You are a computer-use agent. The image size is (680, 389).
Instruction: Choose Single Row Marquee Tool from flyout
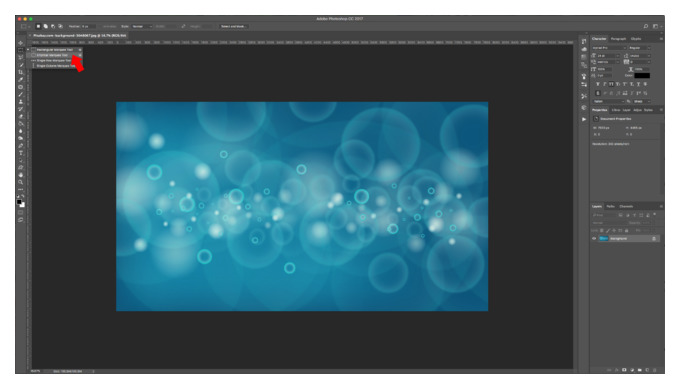click(55, 60)
